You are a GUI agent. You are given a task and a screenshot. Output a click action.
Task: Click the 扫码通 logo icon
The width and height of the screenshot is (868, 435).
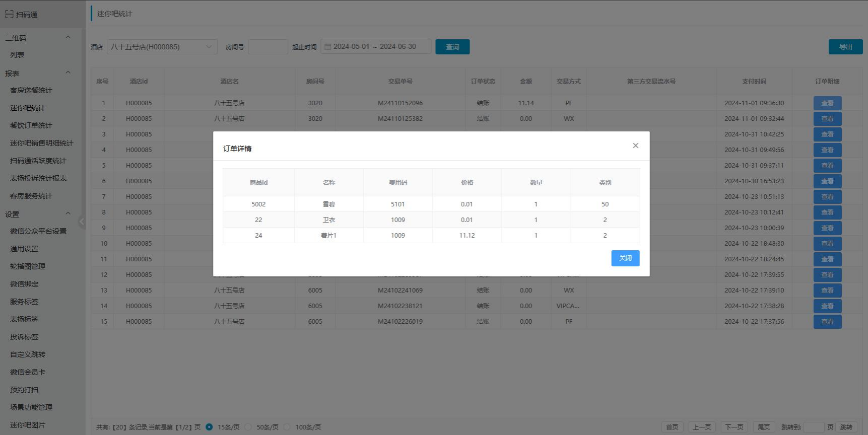9,14
